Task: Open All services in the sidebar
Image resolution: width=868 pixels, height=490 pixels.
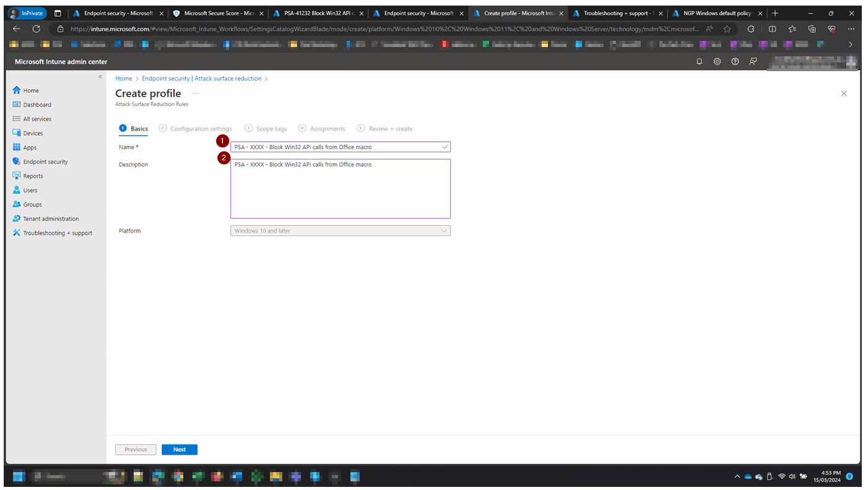Action: point(32,119)
